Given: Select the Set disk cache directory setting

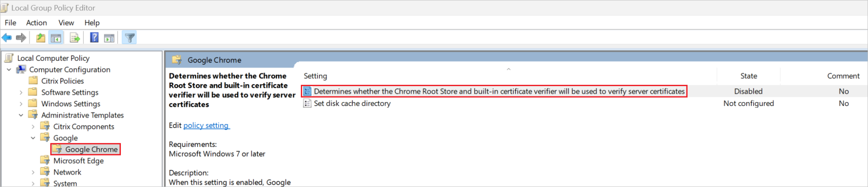Looking at the screenshot, I should (352, 103).
